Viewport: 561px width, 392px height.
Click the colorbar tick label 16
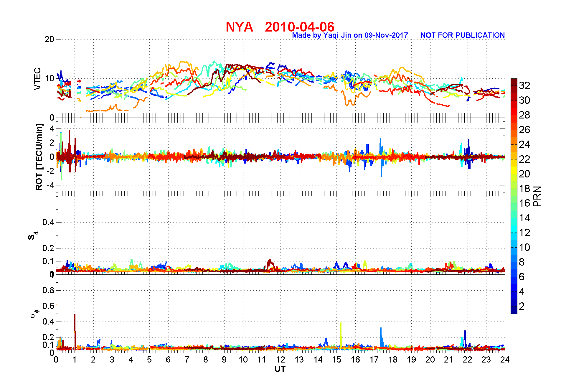524,203
